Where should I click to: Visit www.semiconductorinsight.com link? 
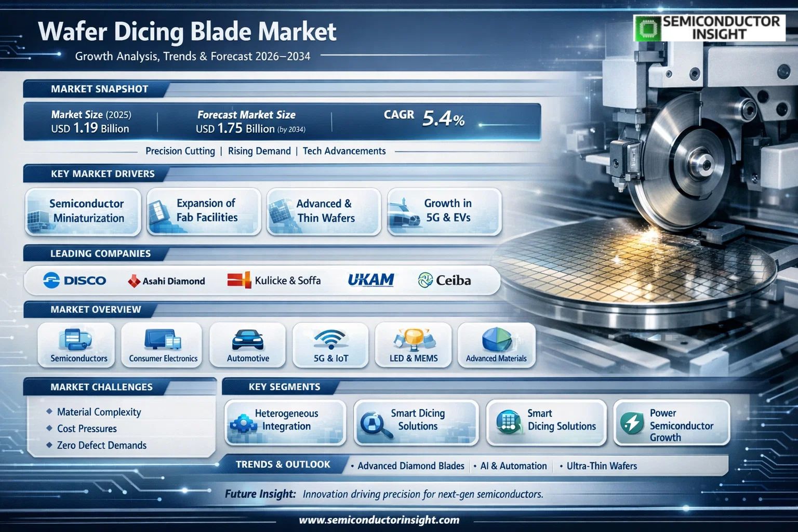(379, 520)
